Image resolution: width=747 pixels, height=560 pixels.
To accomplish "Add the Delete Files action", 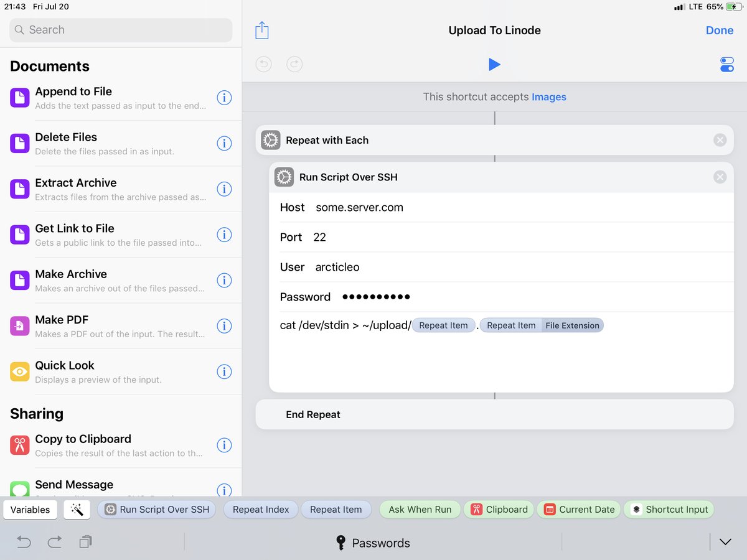I will 121,143.
